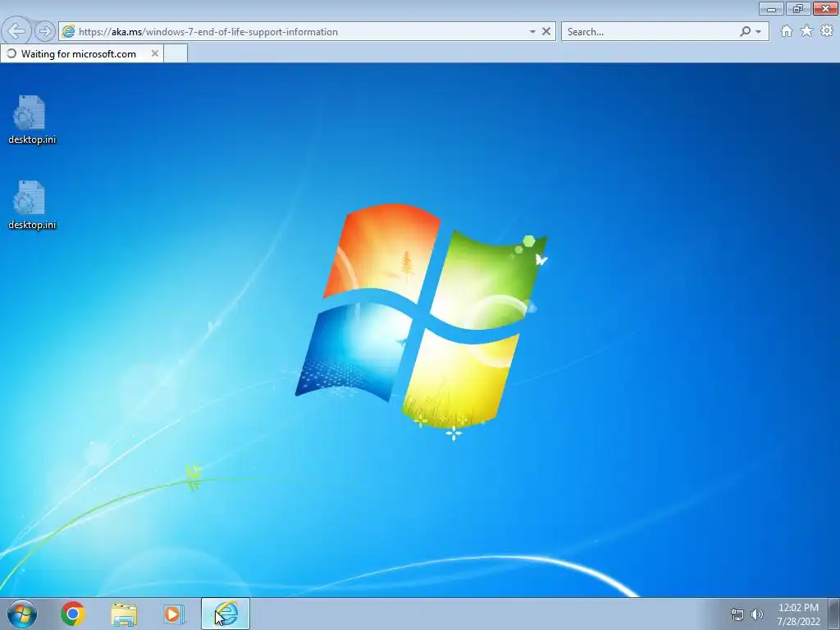Run search with the magnifier icon
The height and width of the screenshot is (630, 840).
click(745, 32)
